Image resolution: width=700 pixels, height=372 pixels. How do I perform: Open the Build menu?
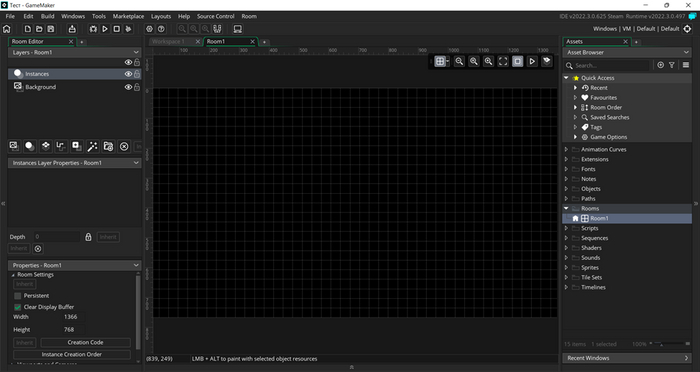[47, 16]
